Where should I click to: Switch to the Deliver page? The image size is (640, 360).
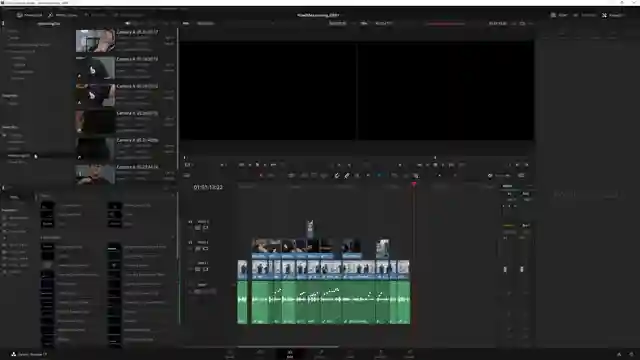click(410, 354)
